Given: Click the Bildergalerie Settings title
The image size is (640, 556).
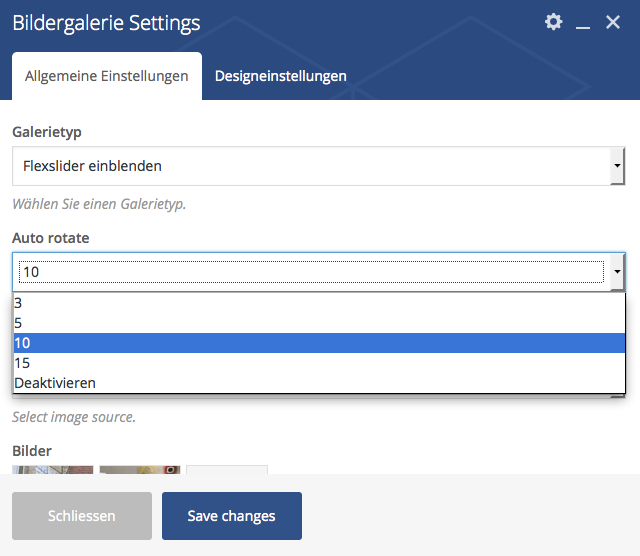Looking at the screenshot, I should (x=106, y=23).
